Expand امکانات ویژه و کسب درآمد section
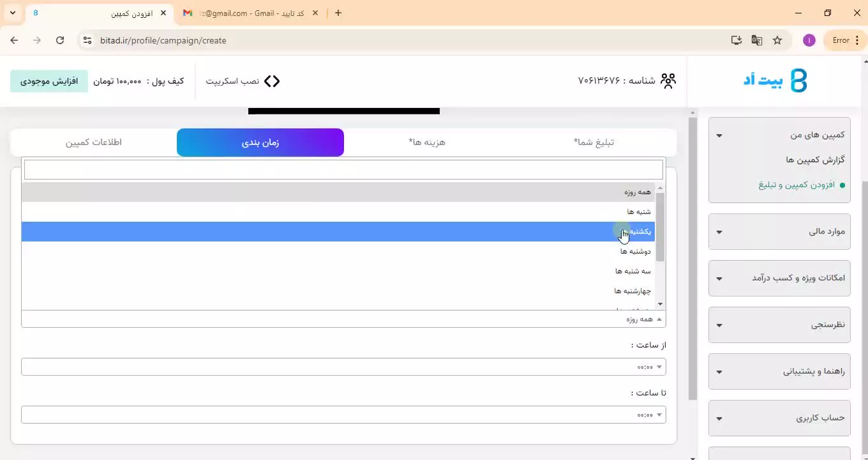The height and width of the screenshot is (460, 868). coord(779,278)
